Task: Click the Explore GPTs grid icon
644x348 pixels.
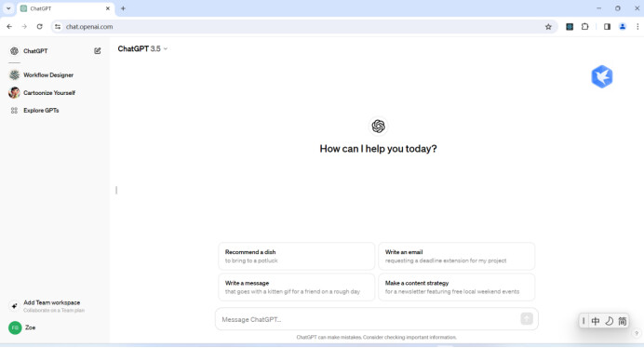Action: point(14,110)
